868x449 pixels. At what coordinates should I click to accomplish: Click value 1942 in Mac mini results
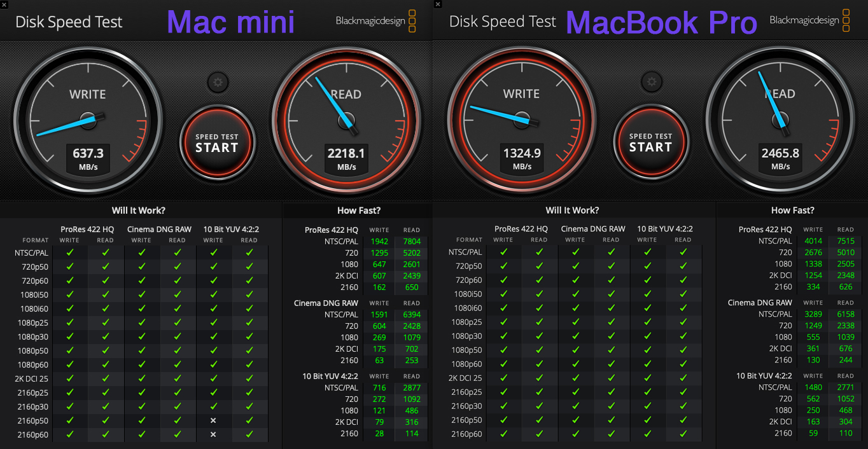point(379,242)
